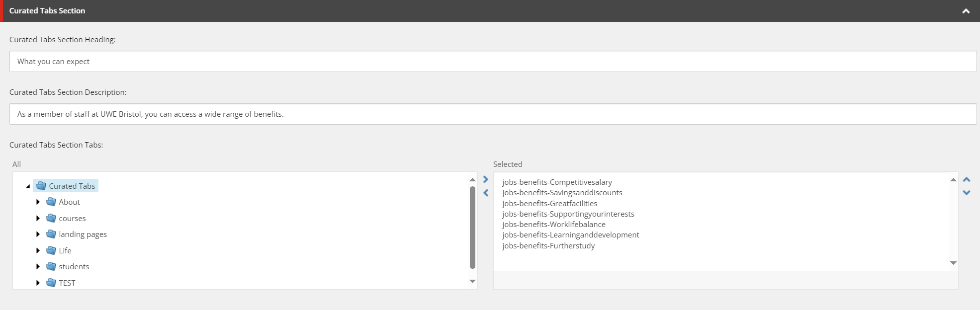The image size is (980, 310).
Task: Select the students tree item
Action: tap(74, 267)
